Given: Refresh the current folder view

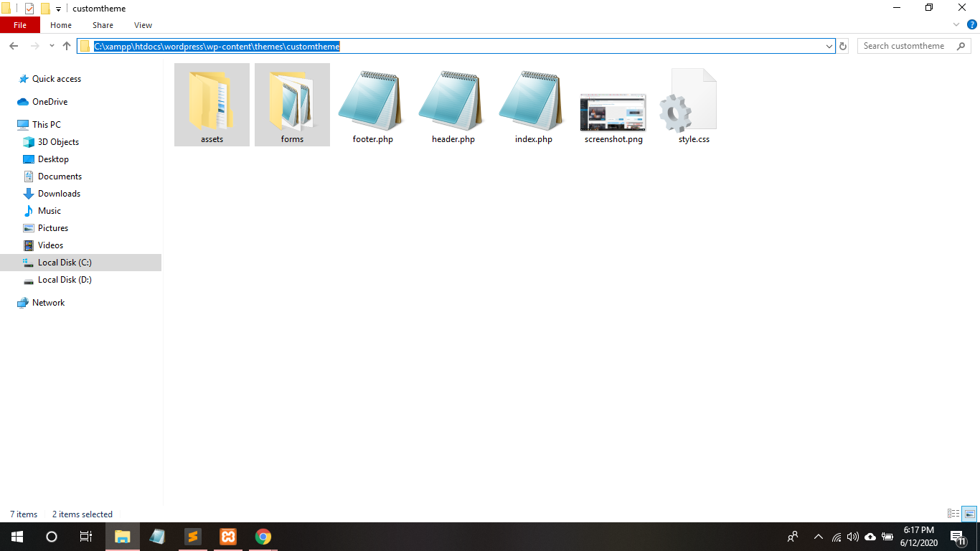Looking at the screenshot, I should pyautogui.click(x=843, y=46).
